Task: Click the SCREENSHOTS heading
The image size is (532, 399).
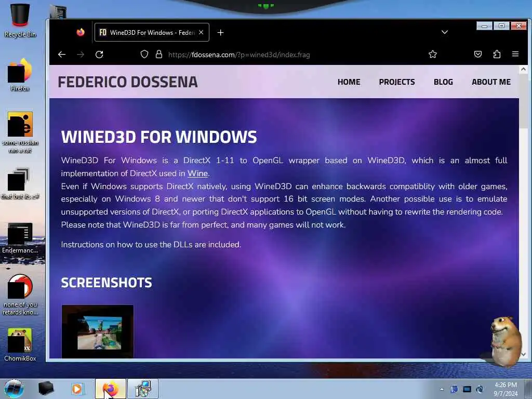Action: tap(107, 283)
